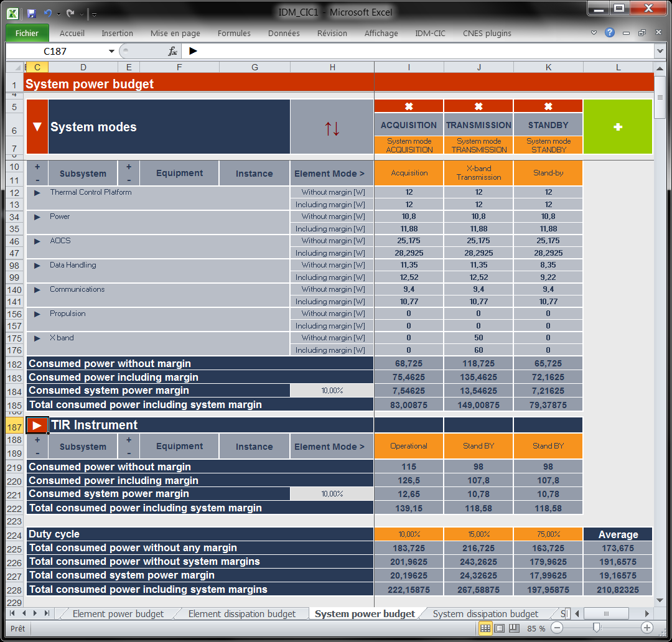Click the red cross above STANDBY mode
Screen dimensions: 672x642
(x=548, y=106)
